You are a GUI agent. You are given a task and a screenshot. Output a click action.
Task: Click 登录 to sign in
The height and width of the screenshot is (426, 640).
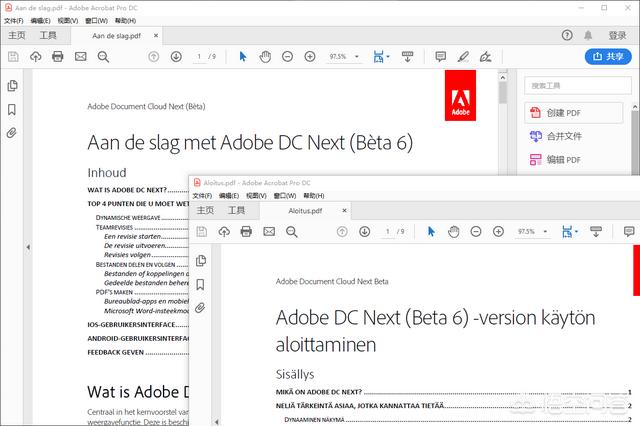[617, 36]
